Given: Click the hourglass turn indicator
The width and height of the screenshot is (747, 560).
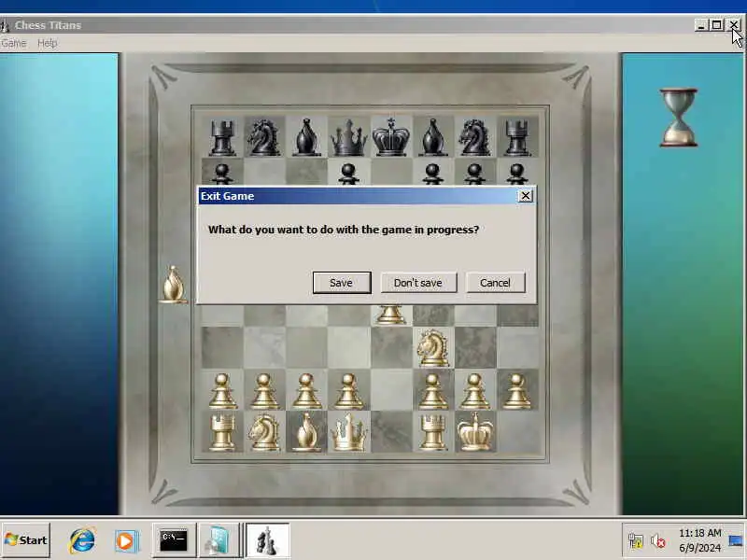Looking at the screenshot, I should [679, 118].
